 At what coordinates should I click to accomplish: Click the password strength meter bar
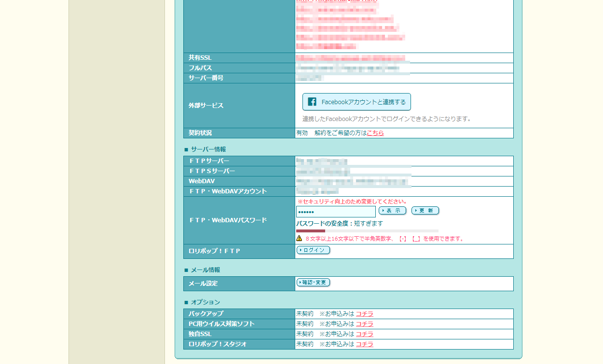[367, 231]
